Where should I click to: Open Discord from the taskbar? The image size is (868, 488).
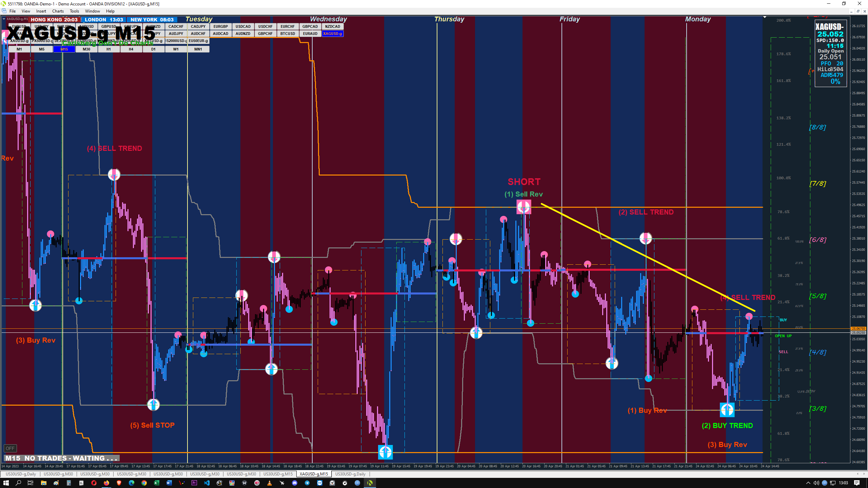click(x=295, y=483)
